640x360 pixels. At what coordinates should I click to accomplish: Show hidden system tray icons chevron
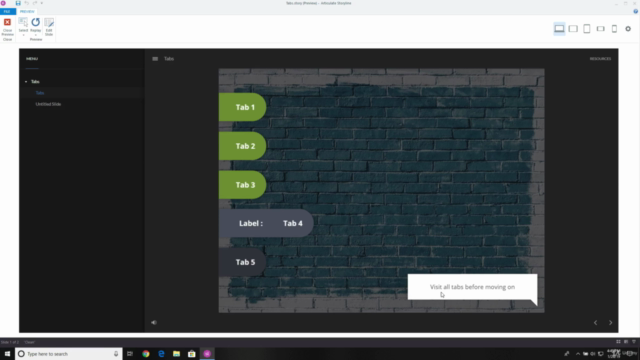click(578, 354)
